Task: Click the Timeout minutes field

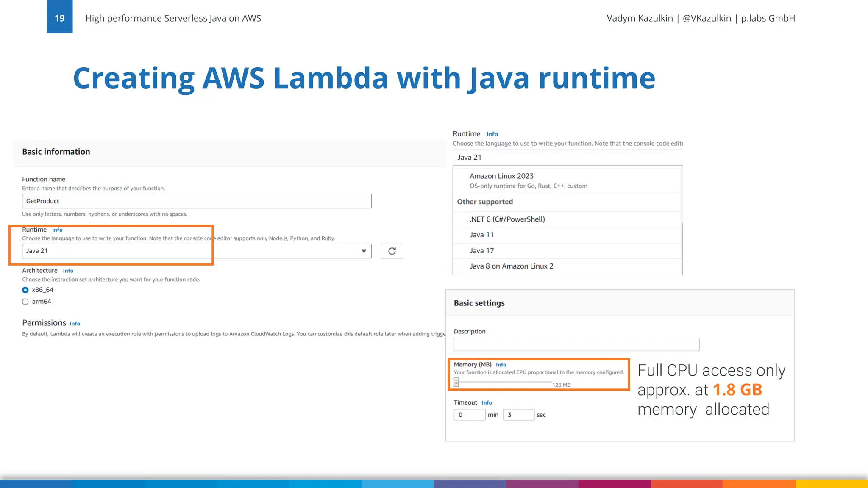Action: coord(469,415)
